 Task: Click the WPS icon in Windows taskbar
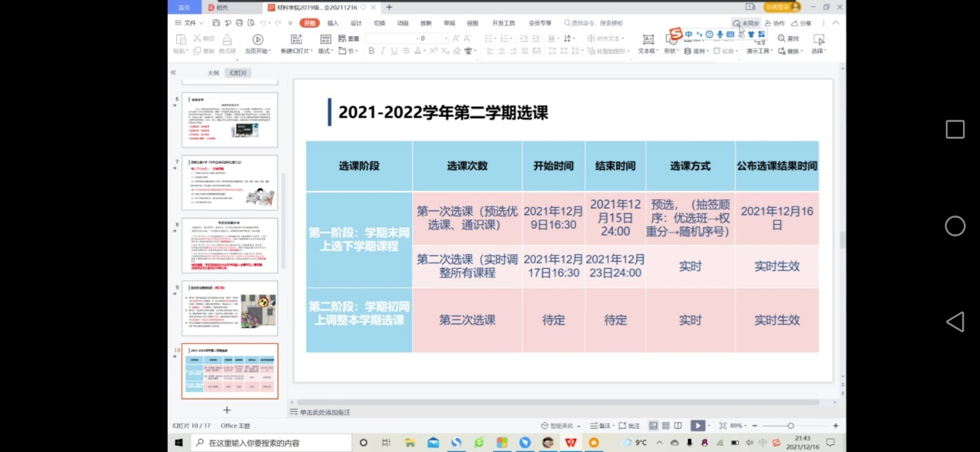[x=570, y=443]
